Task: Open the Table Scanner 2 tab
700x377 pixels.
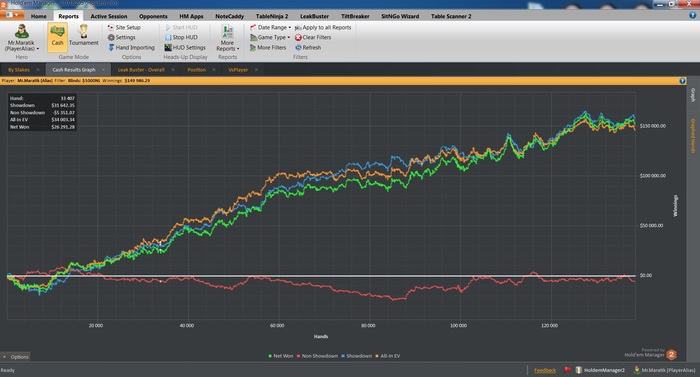Action: tap(451, 16)
